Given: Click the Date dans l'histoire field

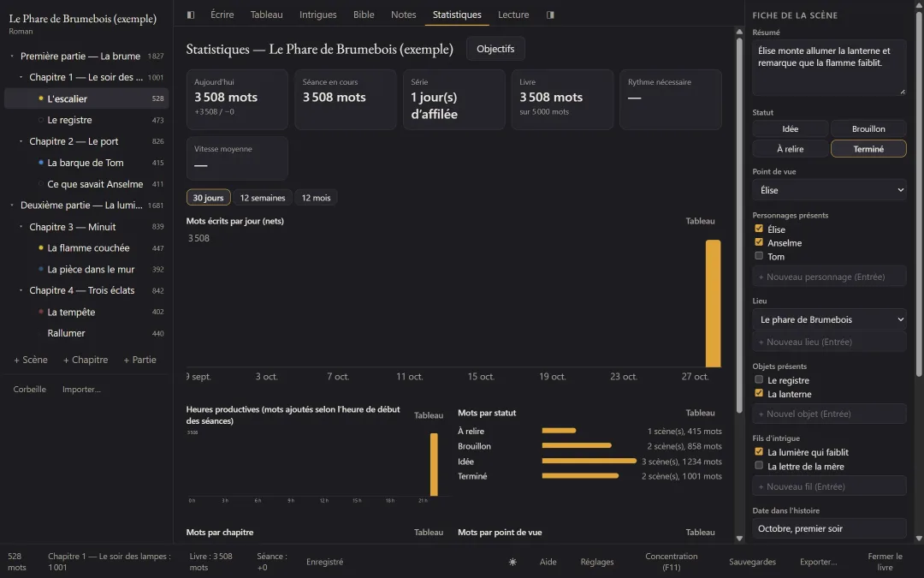Looking at the screenshot, I should coord(829,528).
